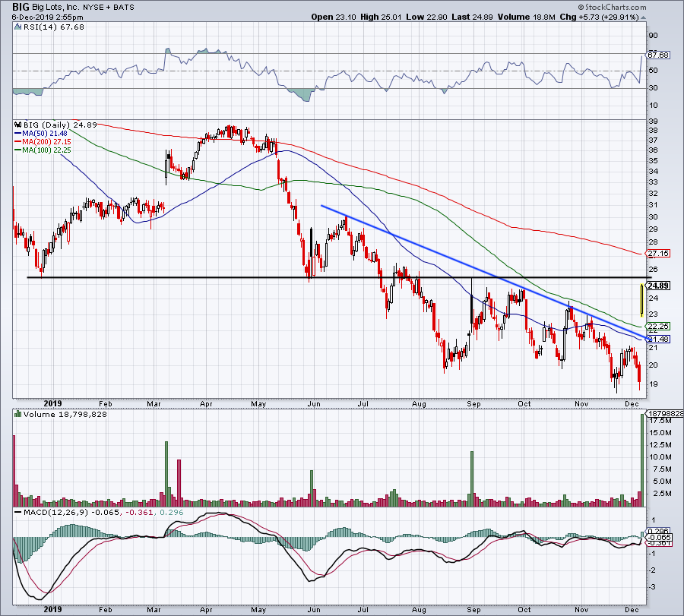Click the 2019 label on bottom axis
This screenshot has height=616, width=684.
(x=52, y=609)
